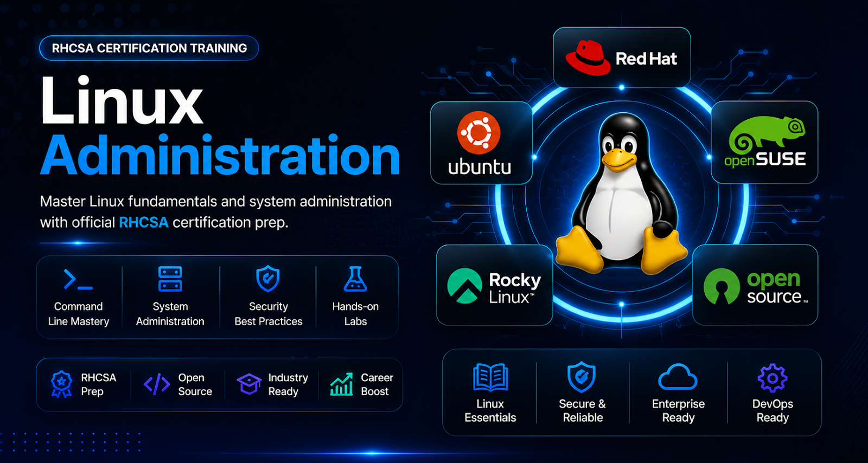
Task: Select the Hands-on Labs flask icon
Action: pos(355,279)
